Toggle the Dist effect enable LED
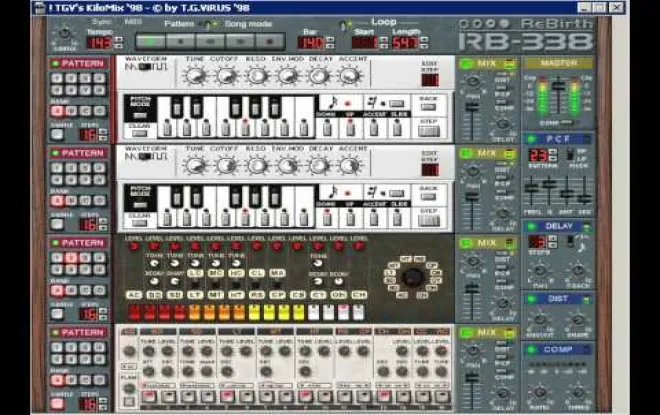The height and width of the screenshot is (415, 660). tap(532, 299)
